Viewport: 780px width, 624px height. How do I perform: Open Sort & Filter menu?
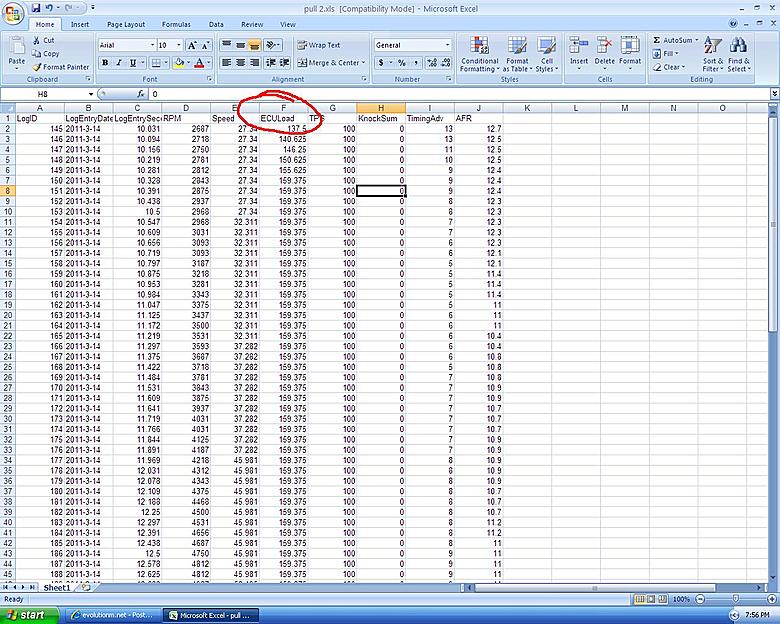tap(712, 54)
